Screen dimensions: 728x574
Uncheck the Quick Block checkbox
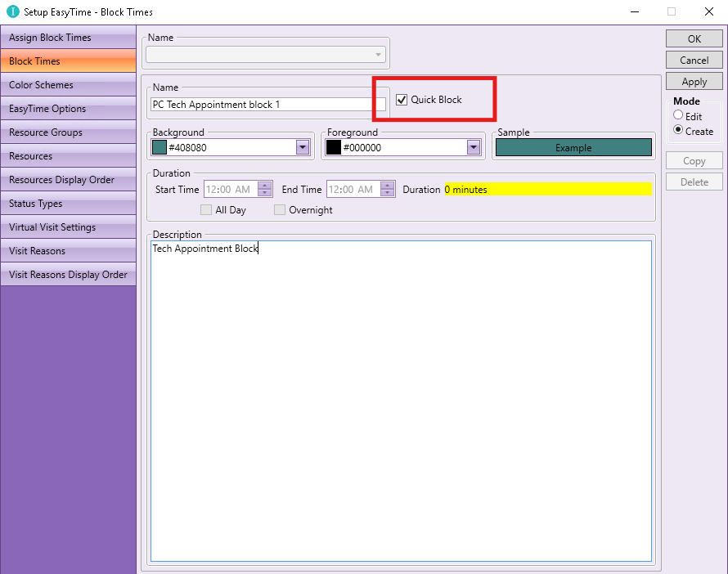coord(402,100)
